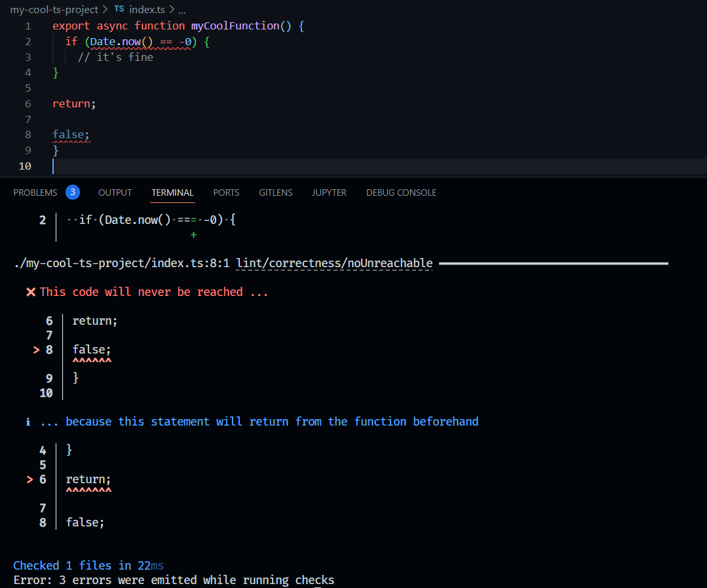The height and width of the screenshot is (588, 707).
Task: Click the underlined false; statement on editor line 8
Action: point(71,135)
